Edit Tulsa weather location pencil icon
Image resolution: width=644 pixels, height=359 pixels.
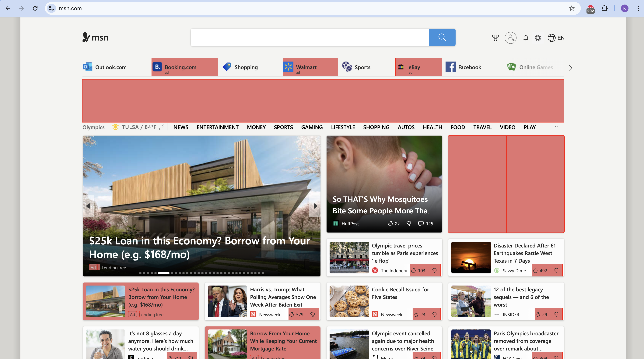pos(162,127)
